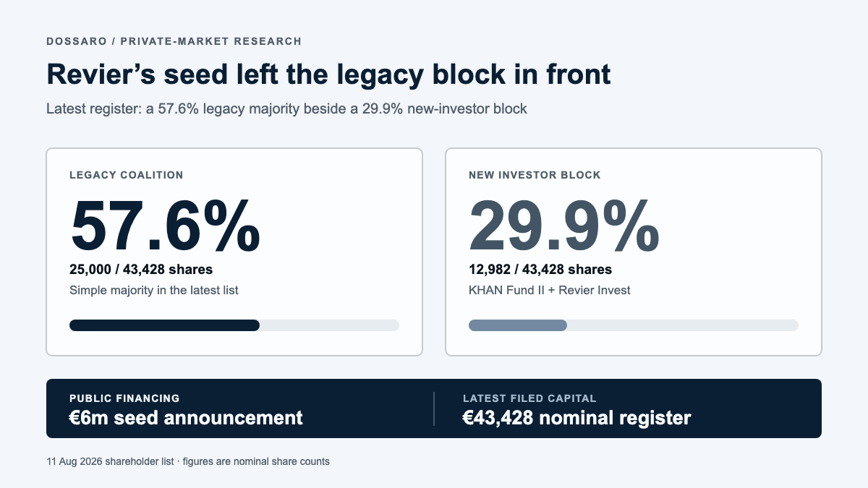Click the unfilled portion of the legacy bar

329,325
